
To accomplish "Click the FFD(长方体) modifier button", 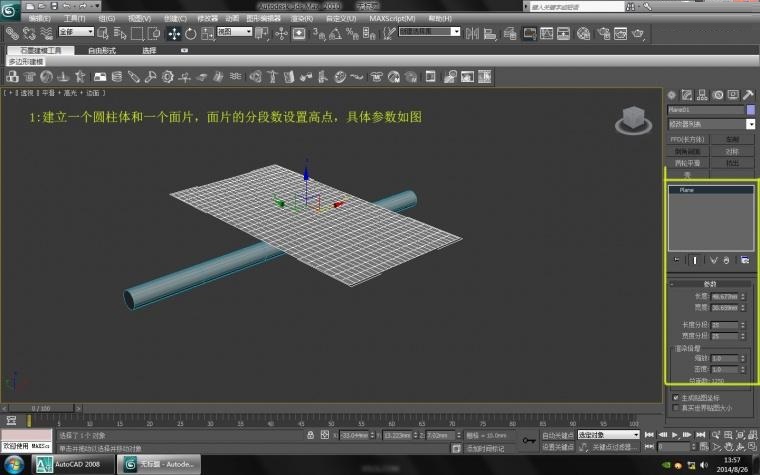I will point(688,140).
